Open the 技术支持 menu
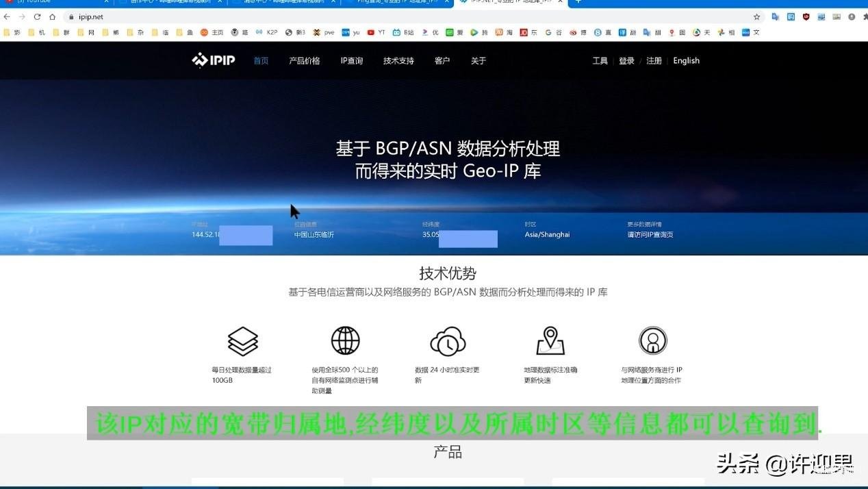Viewport: 868px width, 489px height. [x=398, y=61]
